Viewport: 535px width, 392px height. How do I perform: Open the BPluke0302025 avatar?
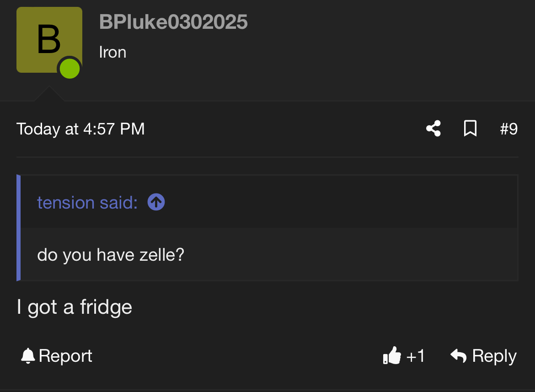pos(48,39)
